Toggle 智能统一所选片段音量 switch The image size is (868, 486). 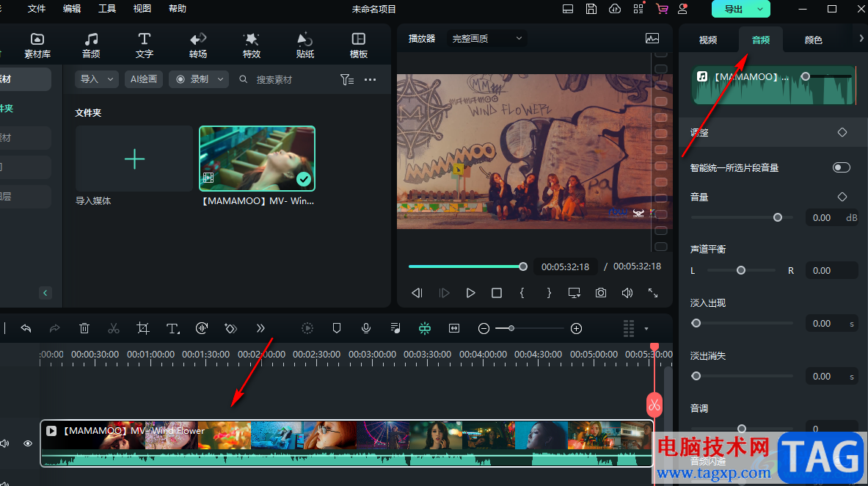pos(842,167)
